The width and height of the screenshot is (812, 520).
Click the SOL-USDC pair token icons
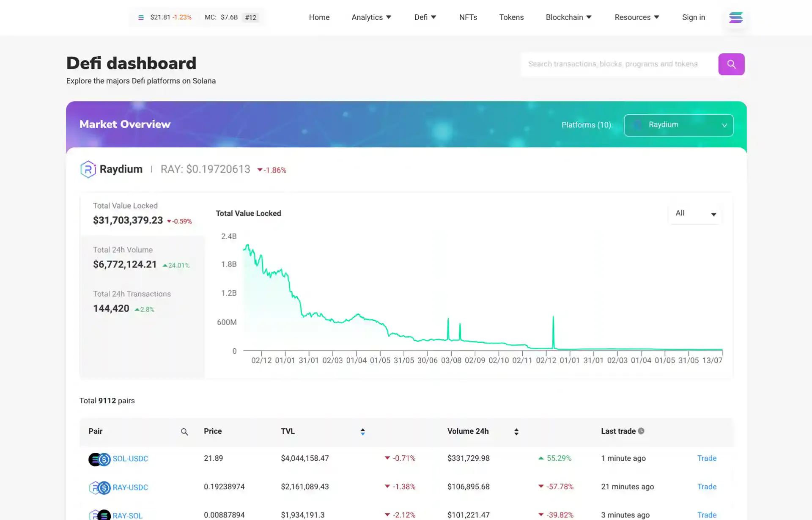[99, 459]
